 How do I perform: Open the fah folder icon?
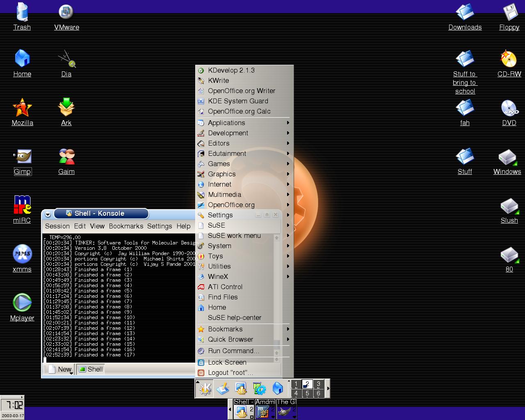point(465,112)
